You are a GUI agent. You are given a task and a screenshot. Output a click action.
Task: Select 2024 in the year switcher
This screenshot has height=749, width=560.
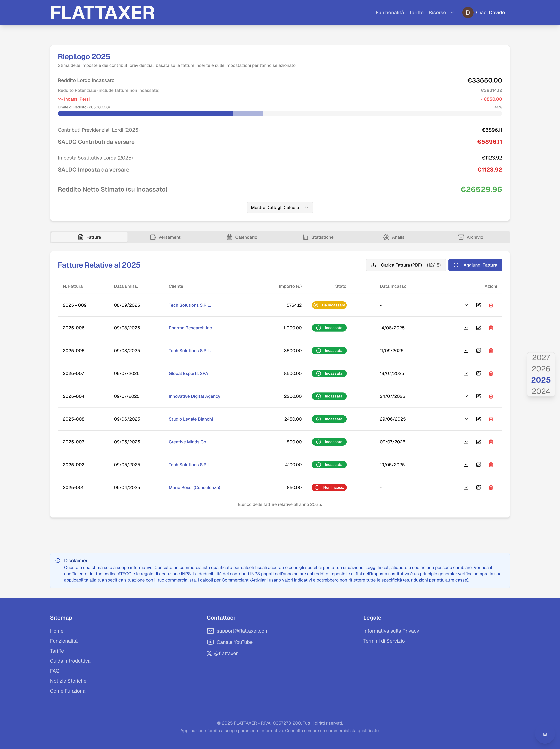541,391
